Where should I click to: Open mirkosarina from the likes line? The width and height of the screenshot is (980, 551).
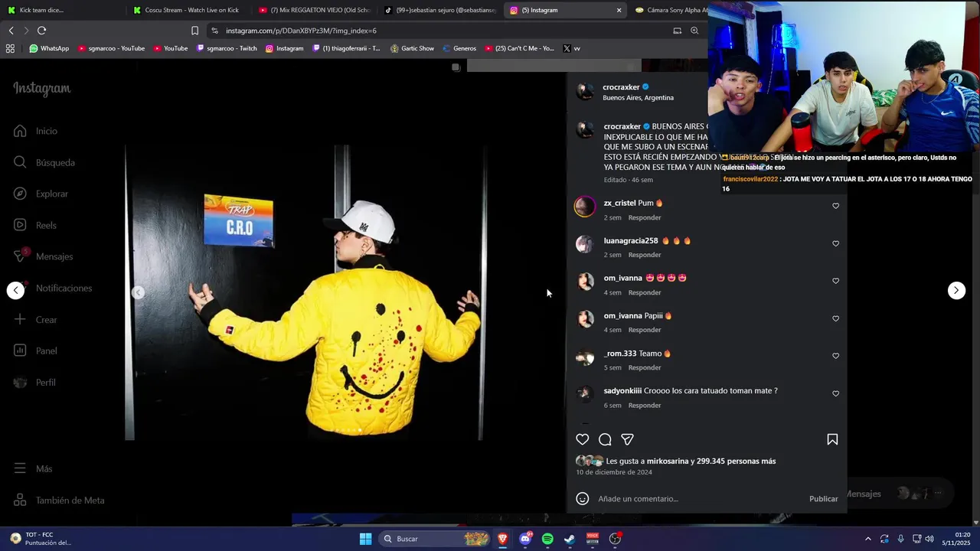tap(668, 461)
